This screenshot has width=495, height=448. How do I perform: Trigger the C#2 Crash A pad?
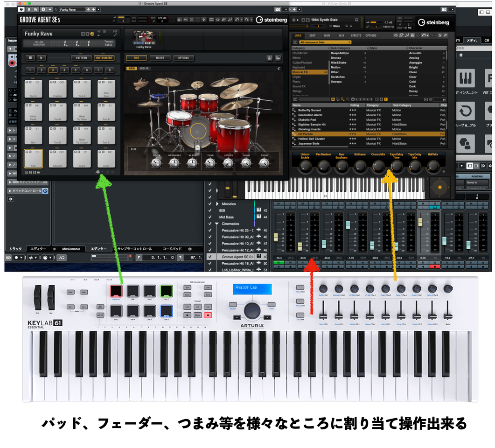pyautogui.click(x=57, y=89)
